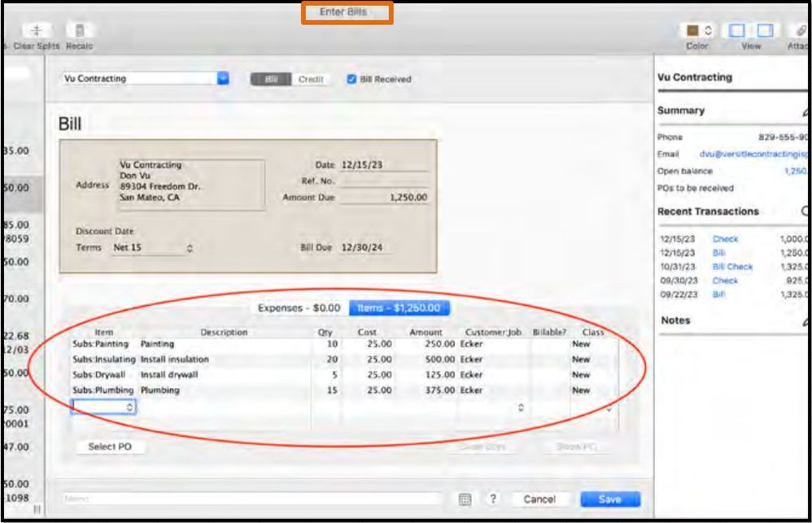Click the Bill Due date 12/30/24
The height and width of the screenshot is (523, 812).
tap(365, 247)
